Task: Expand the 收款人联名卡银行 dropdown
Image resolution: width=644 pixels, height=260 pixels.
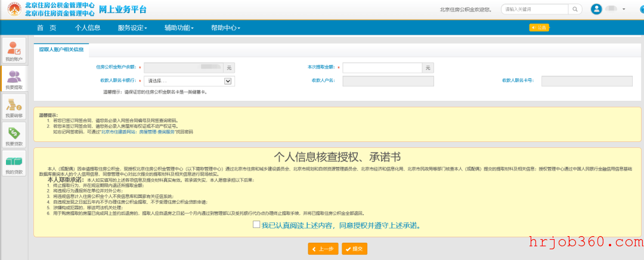Action: click(190, 81)
